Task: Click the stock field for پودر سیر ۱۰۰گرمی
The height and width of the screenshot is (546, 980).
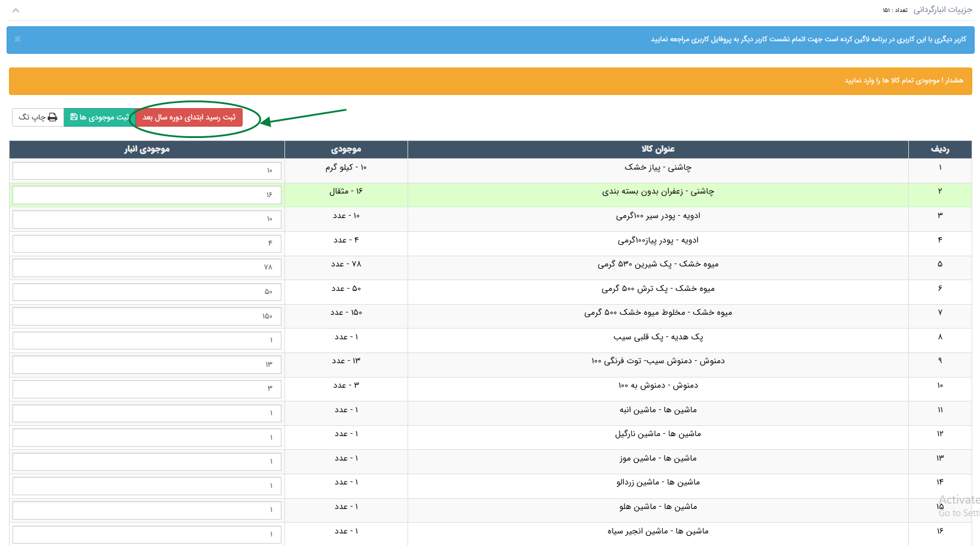Action: 146,219
